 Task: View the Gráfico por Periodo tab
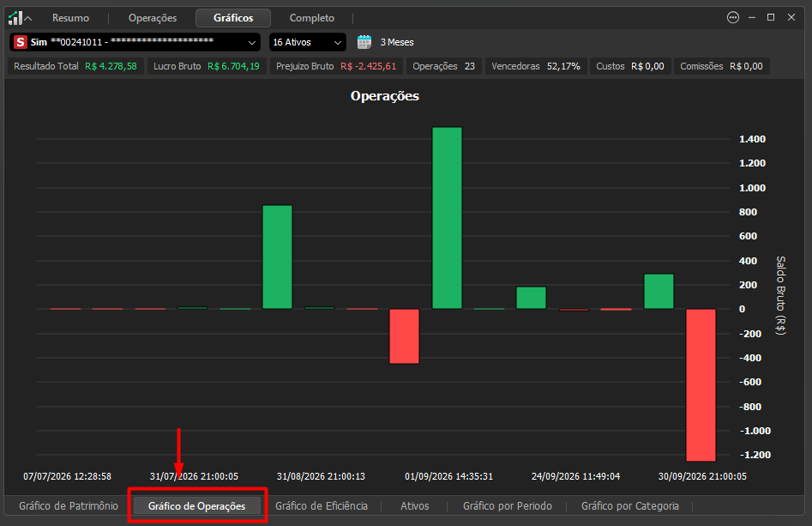click(508, 505)
